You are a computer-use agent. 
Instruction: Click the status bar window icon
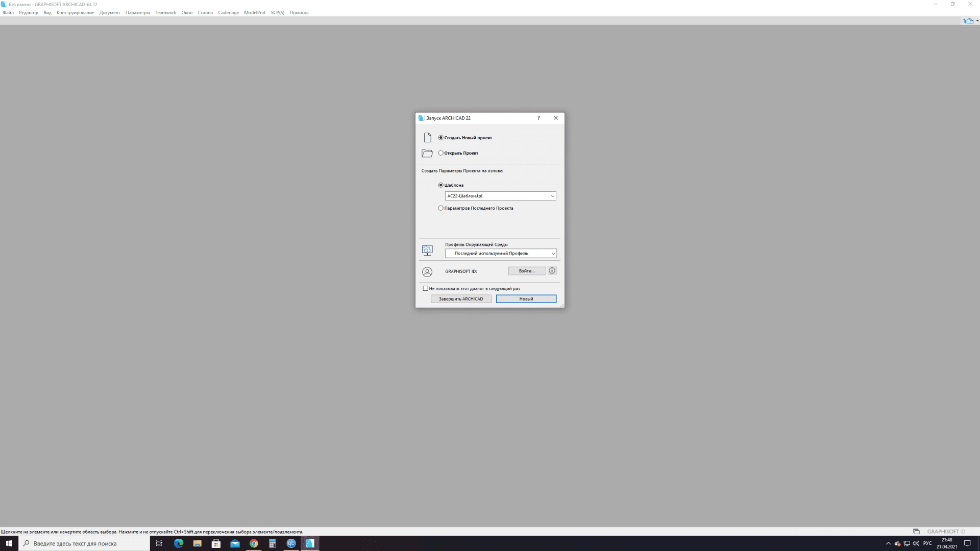(916, 532)
